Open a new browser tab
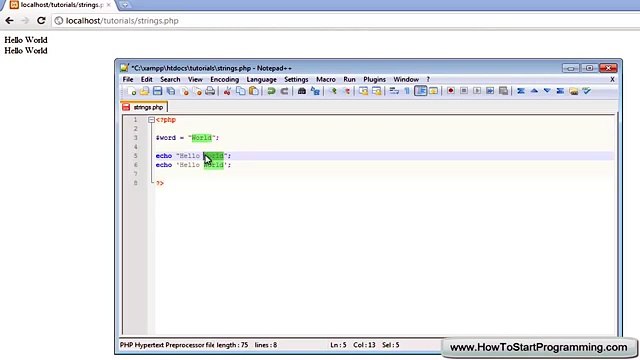Image resolution: width=640 pixels, height=360 pixels. (x=125, y=5)
